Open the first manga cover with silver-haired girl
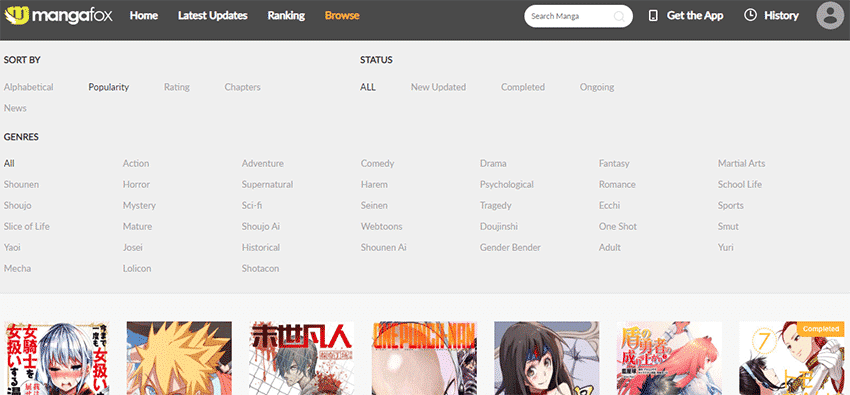 (x=56, y=358)
